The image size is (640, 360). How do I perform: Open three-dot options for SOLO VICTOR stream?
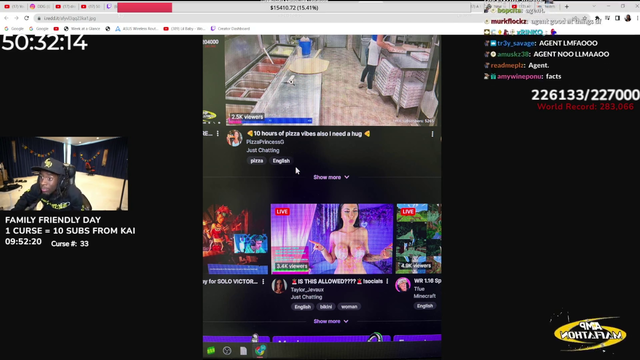point(263,282)
